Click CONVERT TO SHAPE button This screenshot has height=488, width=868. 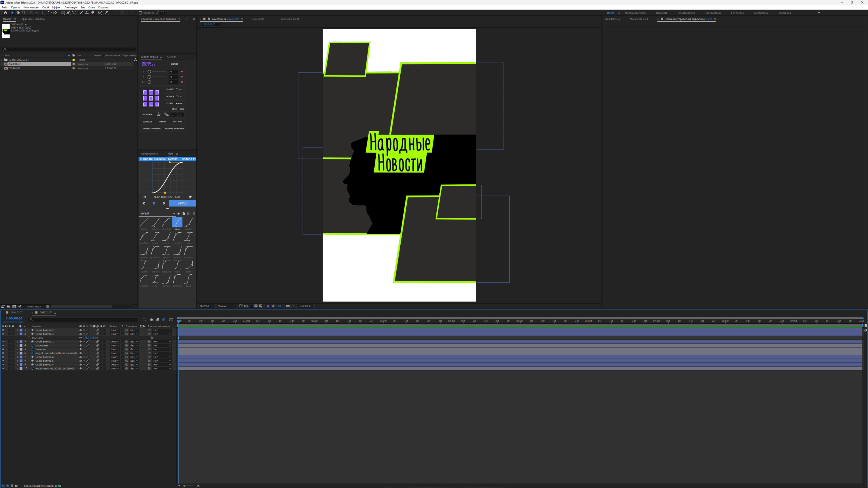point(151,128)
